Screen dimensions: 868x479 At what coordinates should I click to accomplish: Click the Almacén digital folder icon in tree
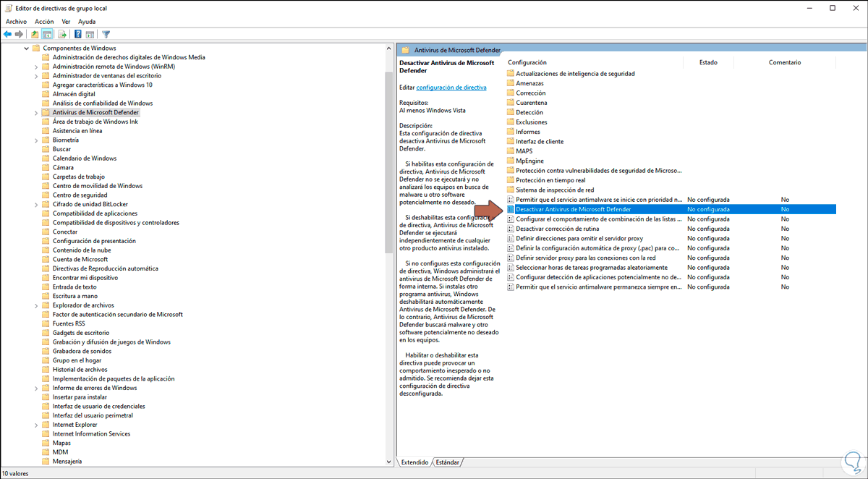(x=46, y=94)
